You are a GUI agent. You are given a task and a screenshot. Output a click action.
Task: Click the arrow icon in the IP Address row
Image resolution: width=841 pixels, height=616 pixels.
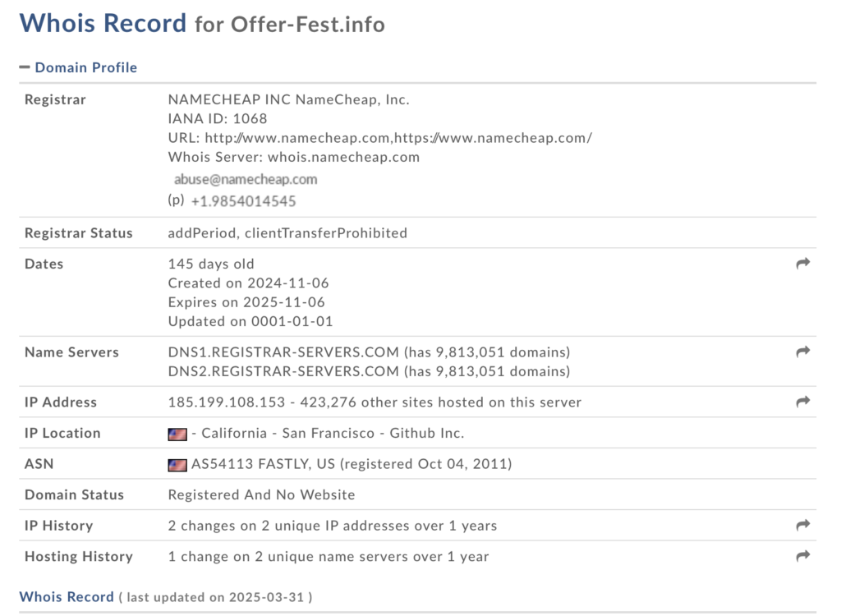pyautogui.click(x=802, y=402)
